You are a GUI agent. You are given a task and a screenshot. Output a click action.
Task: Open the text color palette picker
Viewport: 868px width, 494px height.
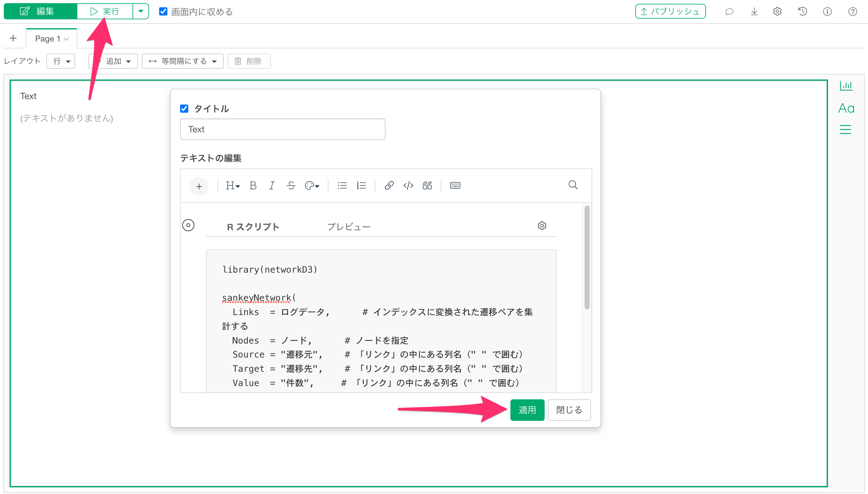pos(312,186)
